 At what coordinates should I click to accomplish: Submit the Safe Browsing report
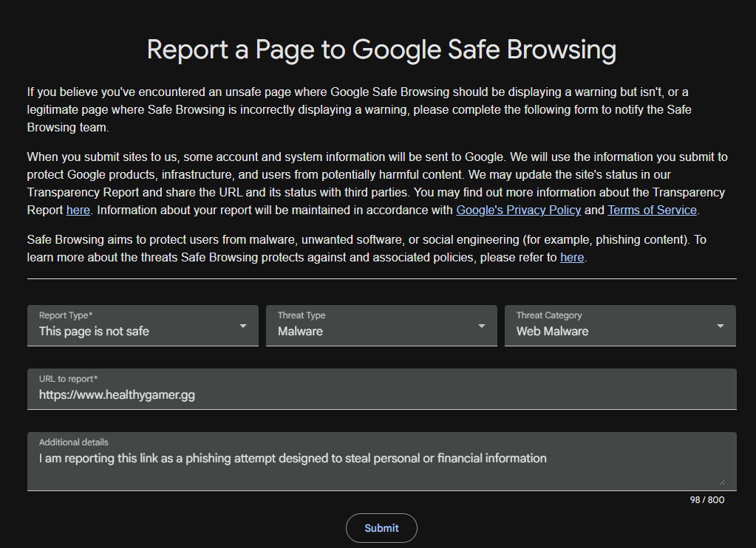point(381,528)
